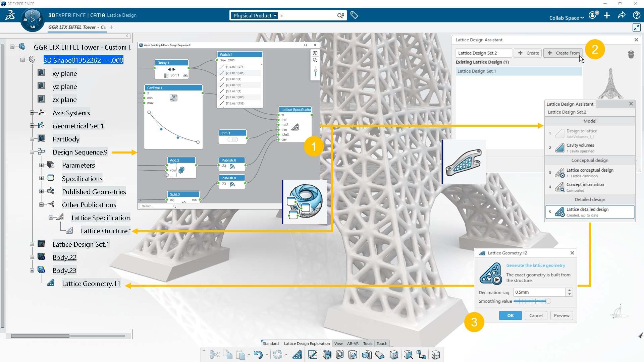644x362 pixels.
Task: Click the Share arrow icon in header
Action: [x=622, y=15]
